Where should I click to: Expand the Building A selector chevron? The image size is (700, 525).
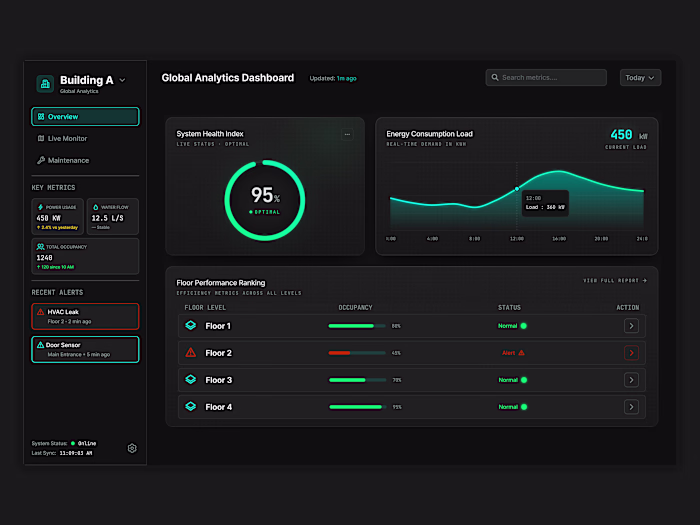point(122,80)
